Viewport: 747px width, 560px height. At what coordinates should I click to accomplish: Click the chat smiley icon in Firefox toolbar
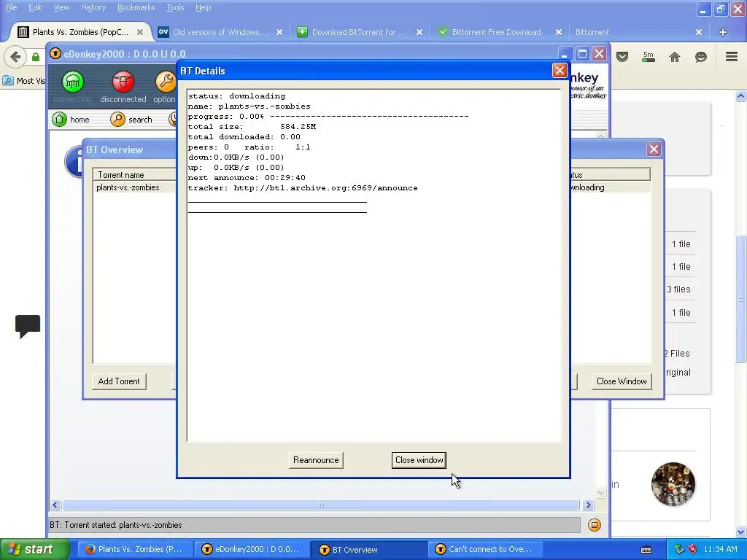click(x=701, y=57)
